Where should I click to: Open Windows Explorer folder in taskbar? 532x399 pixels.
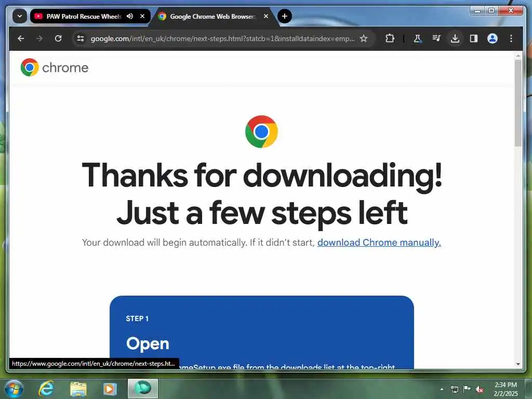pos(78,389)
